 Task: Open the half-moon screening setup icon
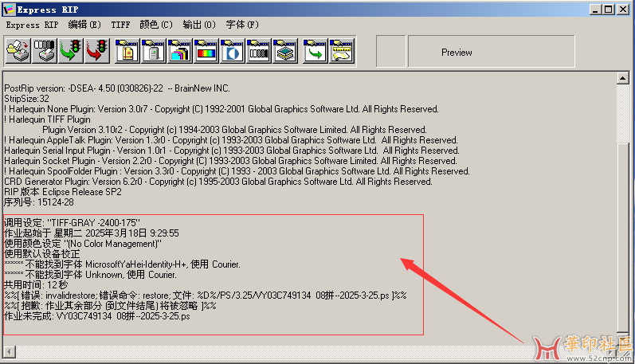click(x=233, y=51)
